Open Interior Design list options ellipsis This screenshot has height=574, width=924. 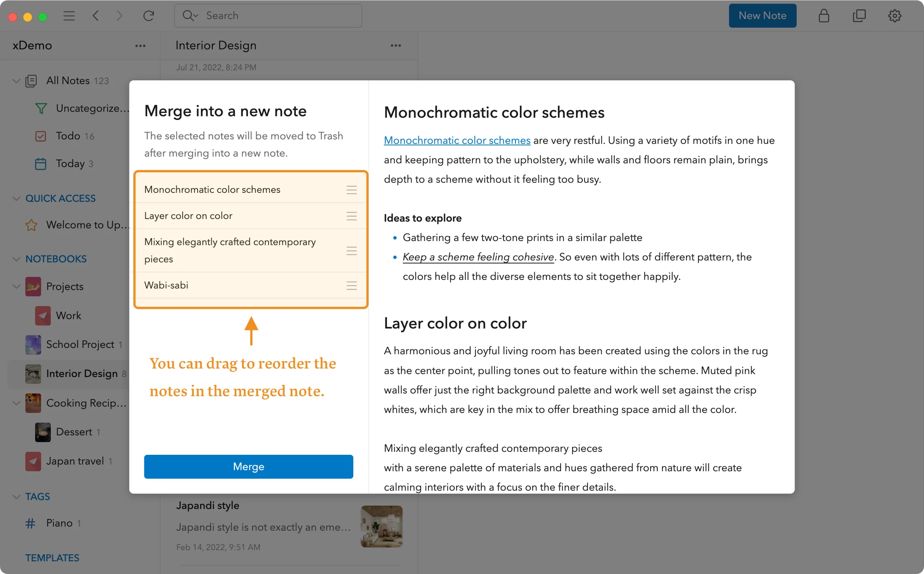point(396,46)
